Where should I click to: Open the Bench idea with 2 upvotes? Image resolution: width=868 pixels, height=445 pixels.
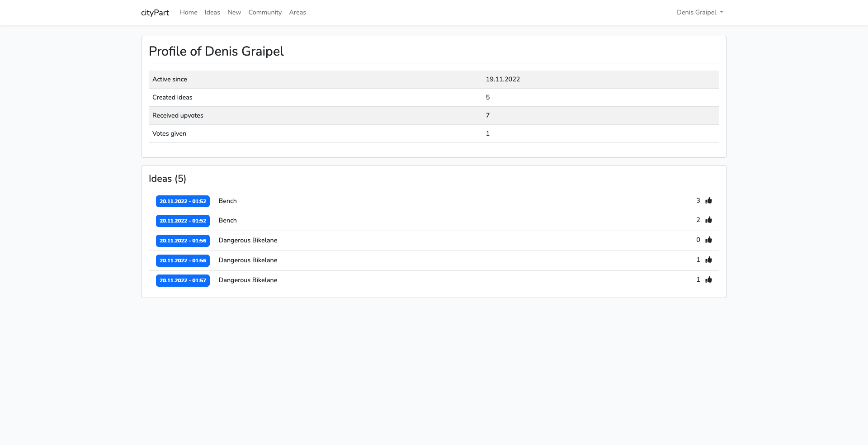(227, 220)
